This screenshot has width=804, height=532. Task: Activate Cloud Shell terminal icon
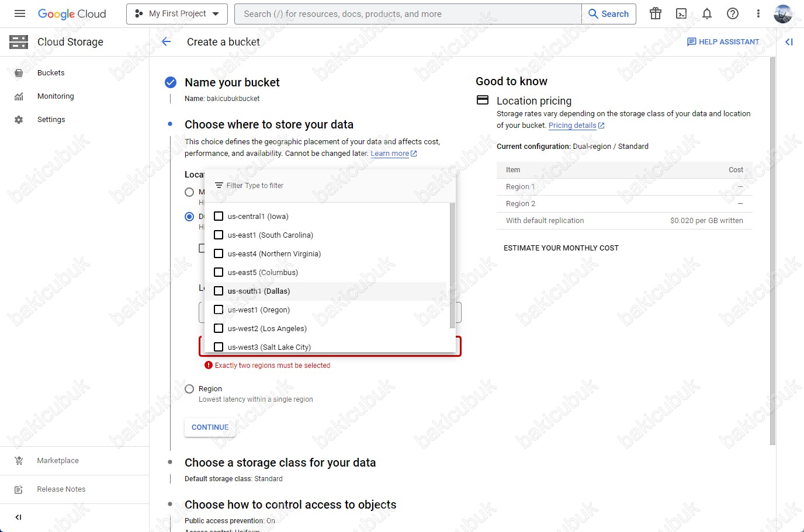681,13
